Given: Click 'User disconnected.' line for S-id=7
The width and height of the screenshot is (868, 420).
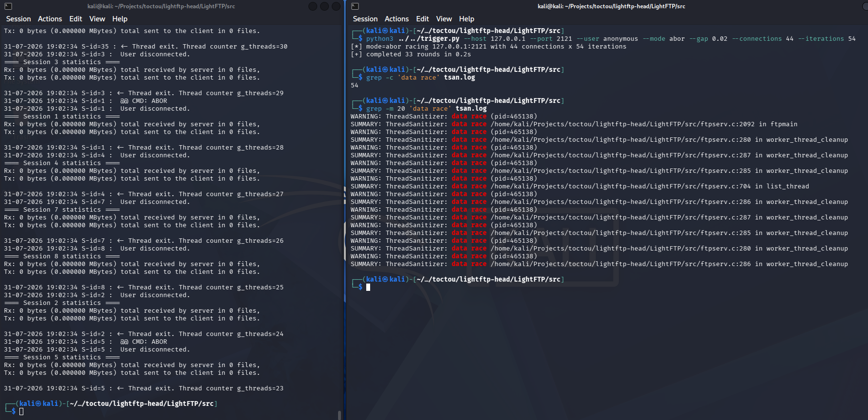Looking at the screenshot, I should tap(97, 202).
